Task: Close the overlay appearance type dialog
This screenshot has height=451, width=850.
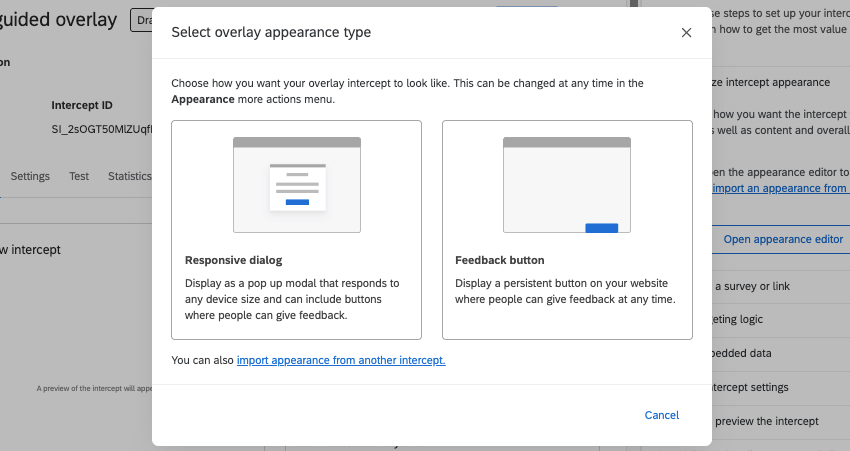Action: (x=686, y=33)
